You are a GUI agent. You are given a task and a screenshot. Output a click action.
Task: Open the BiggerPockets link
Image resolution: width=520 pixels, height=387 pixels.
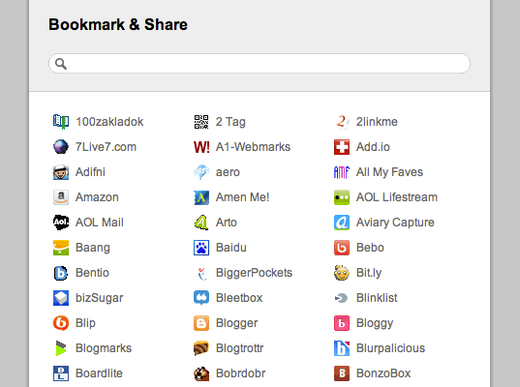click(254, 273)
